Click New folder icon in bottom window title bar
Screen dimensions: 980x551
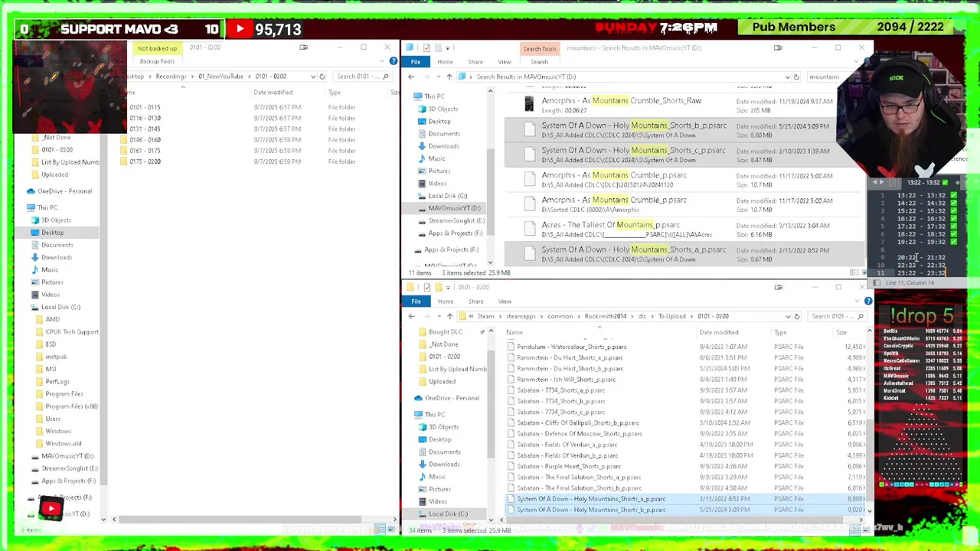439,287
